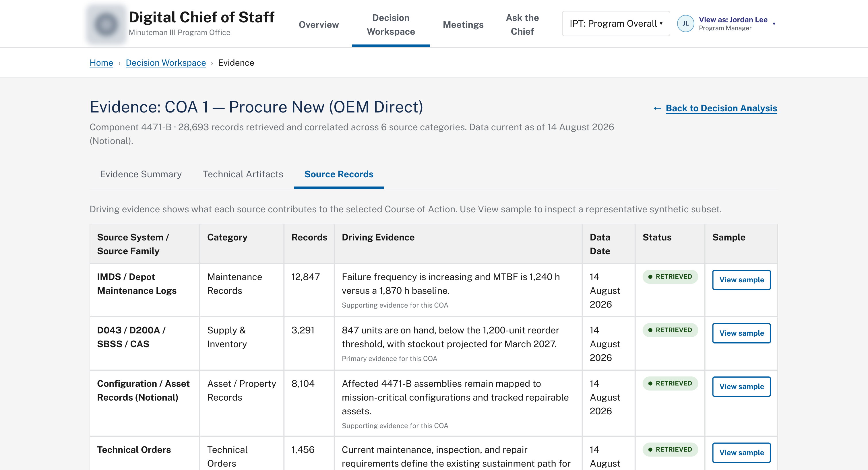
Task: Open Ask the Chief
Action: (522, 25)
